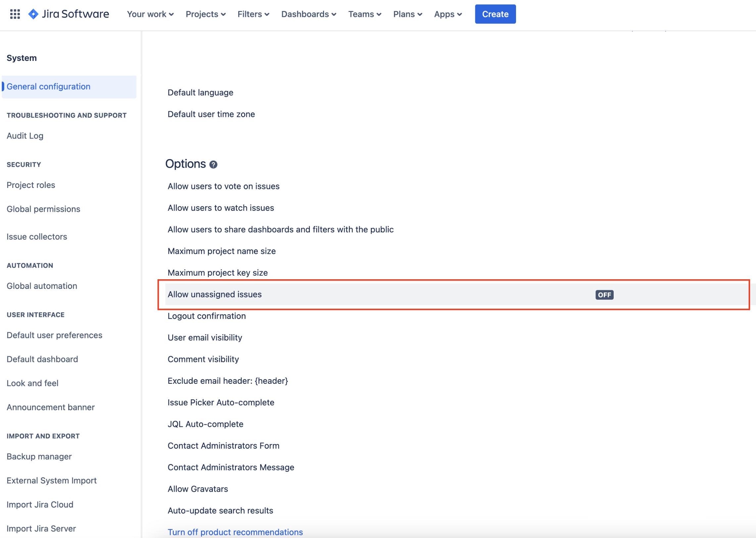
Task: Toggle the OFF badge for unassigned issues
Action: tap(604, 295)
